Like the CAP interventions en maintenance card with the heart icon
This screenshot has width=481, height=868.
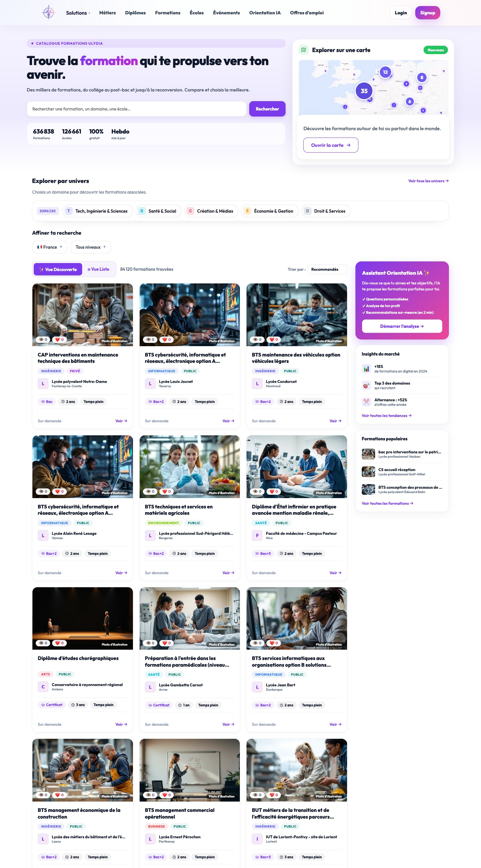60,340
